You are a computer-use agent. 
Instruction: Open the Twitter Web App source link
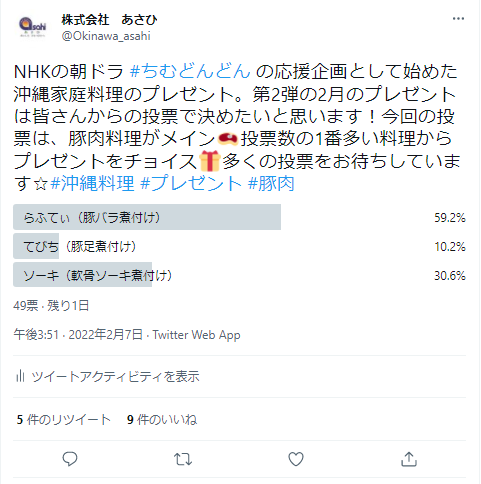click(x=196, y=335)
